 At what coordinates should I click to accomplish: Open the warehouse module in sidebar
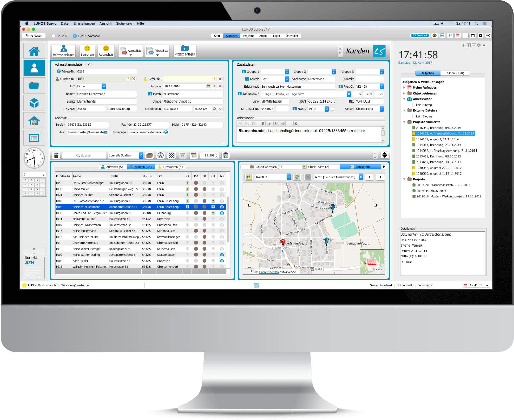click(x=34, y=120)
